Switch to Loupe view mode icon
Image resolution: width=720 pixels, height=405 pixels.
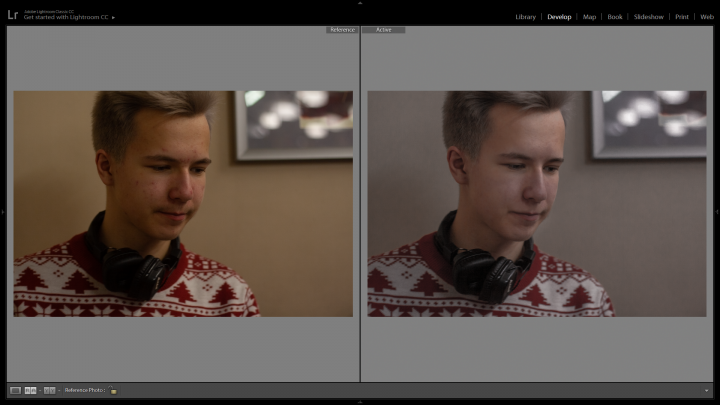click(15, 390)
